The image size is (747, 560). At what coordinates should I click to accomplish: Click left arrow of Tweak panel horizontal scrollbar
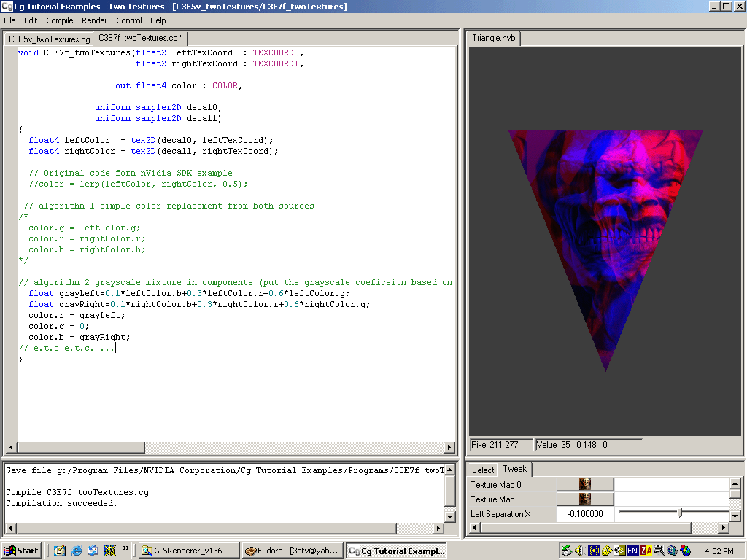pos(474,528)
